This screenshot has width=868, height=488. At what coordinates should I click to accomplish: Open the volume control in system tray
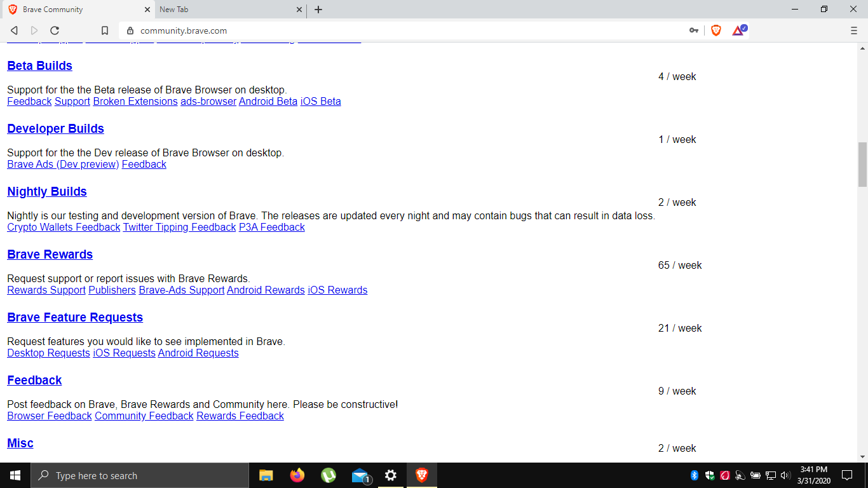click(785, 475)
